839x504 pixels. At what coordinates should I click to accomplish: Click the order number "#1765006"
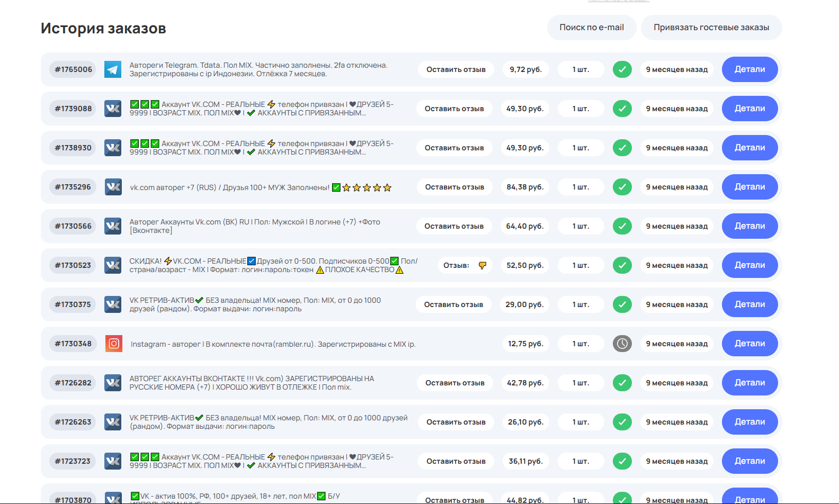pos(73,69)
